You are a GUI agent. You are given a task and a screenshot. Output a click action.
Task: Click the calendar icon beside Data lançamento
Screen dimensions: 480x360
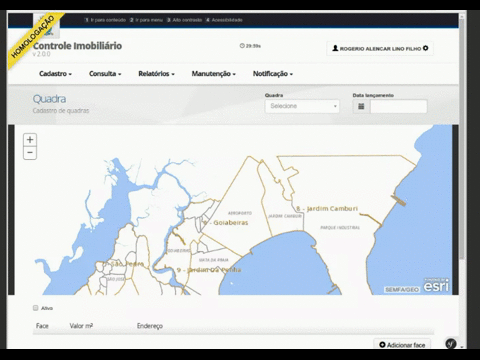361,107
